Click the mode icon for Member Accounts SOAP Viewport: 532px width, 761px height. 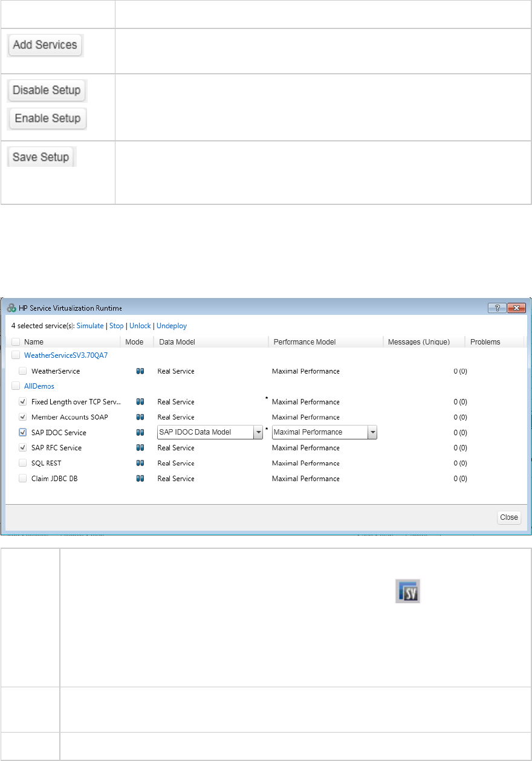tap(140, 417)
